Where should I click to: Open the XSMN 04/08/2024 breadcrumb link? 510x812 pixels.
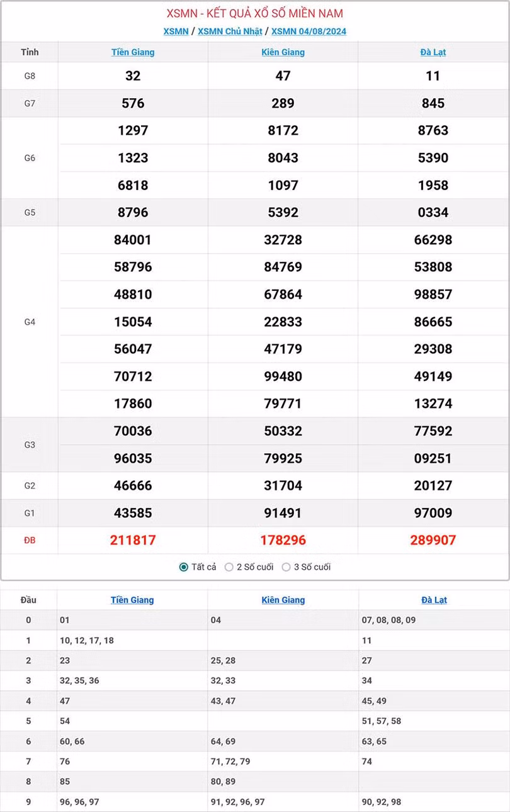click(309, 31)
